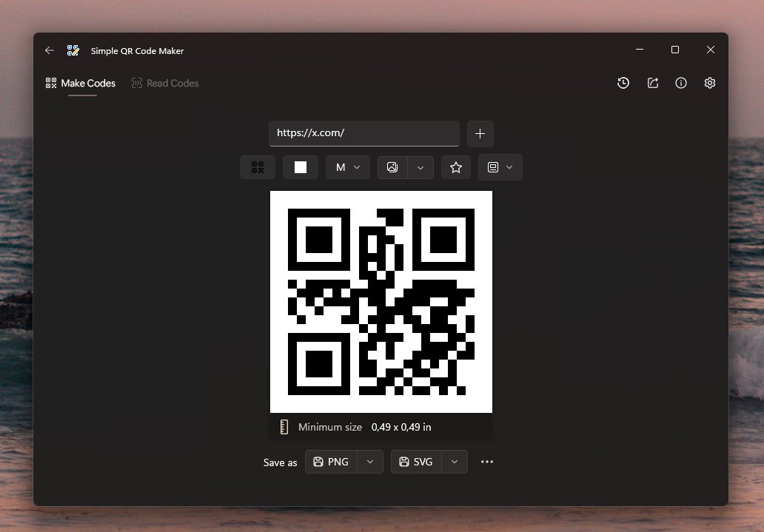Minimize the Simple QR Code Maker window
This screenshot has height=532, width=764.
pyautogui.click(x=640, y=50)
